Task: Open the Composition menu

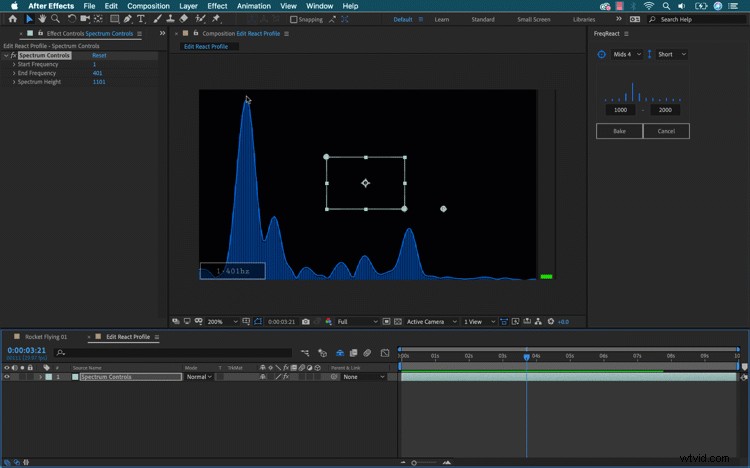Action: pyautogui.click(x=148, y=6)
